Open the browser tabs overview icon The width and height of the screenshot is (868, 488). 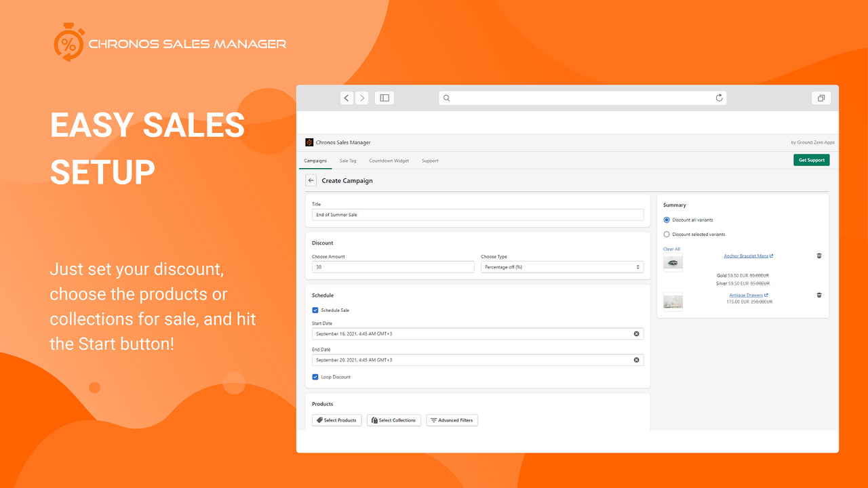point(821,98)
